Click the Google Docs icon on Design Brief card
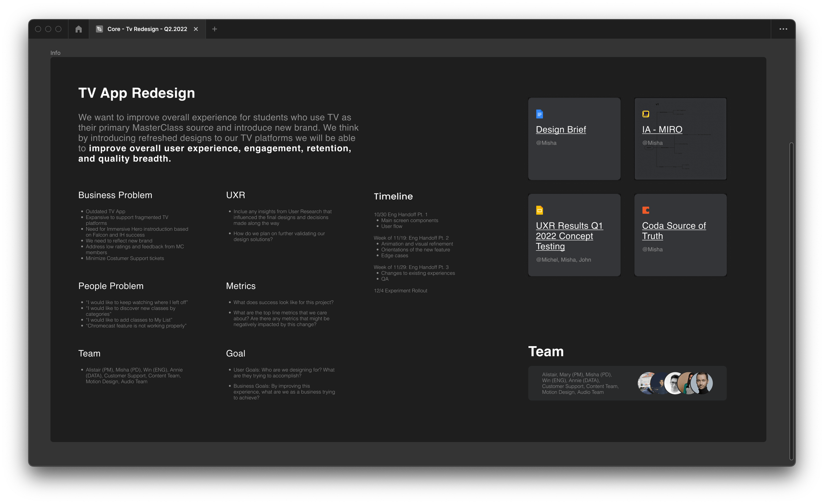Screen dimensions: 824x504 (x=540, y=114)
